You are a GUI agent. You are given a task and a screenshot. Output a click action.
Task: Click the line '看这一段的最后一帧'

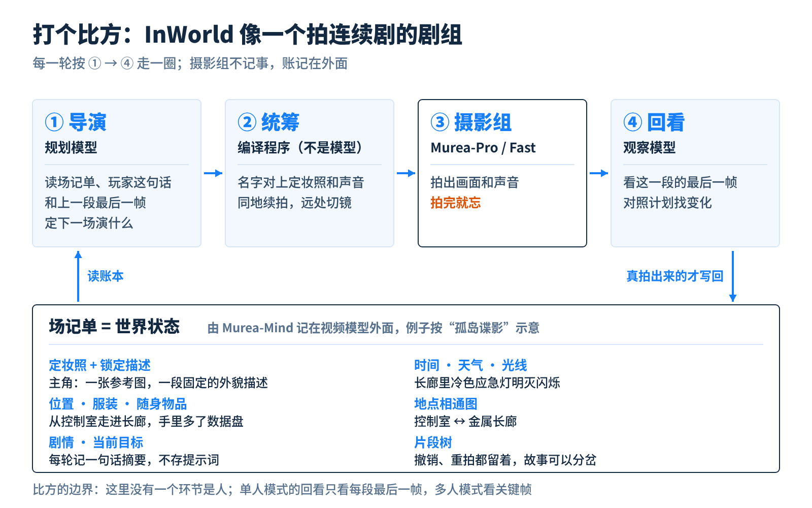(680, 182)
